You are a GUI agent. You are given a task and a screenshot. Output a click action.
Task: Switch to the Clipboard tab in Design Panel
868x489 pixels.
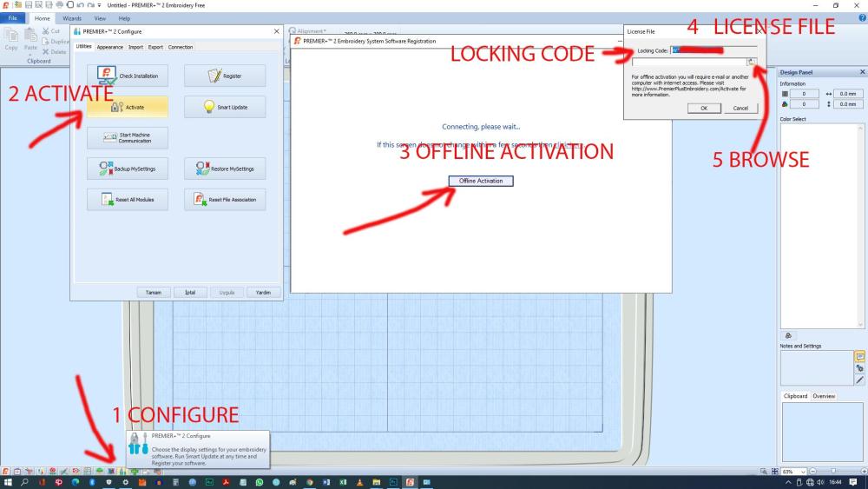pyautogui.click(x=795, y=396)
